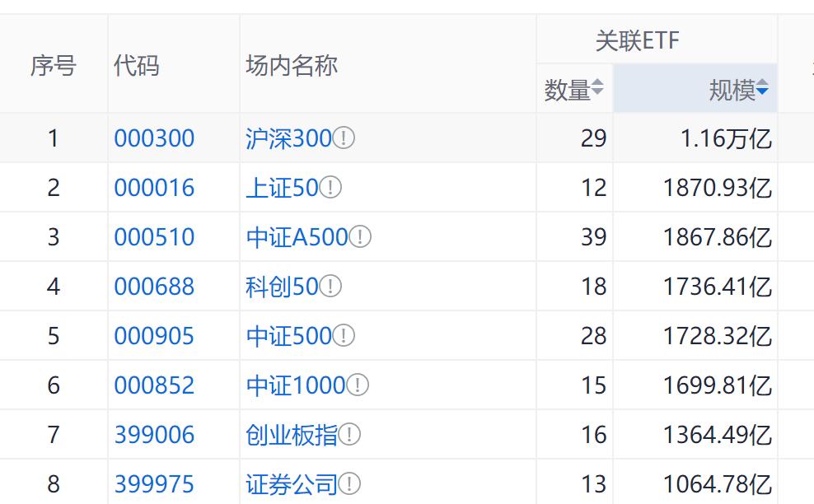Image resolution: width=814 pixels, height=504 pixels.
Task: Open info icon next to 中证A500
Action: pos(360,236)
